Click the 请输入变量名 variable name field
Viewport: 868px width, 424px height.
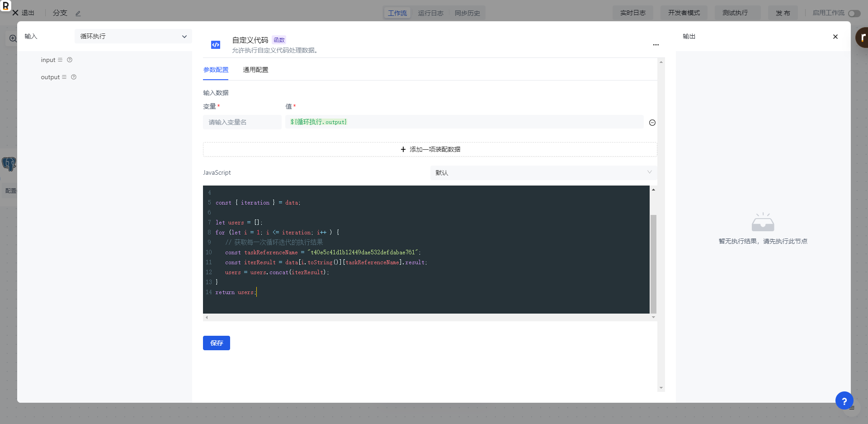pyautogui.click(x=242, y=122)
